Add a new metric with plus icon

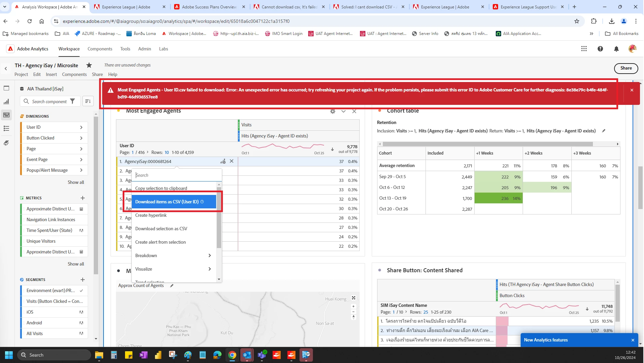click(83, 198)
